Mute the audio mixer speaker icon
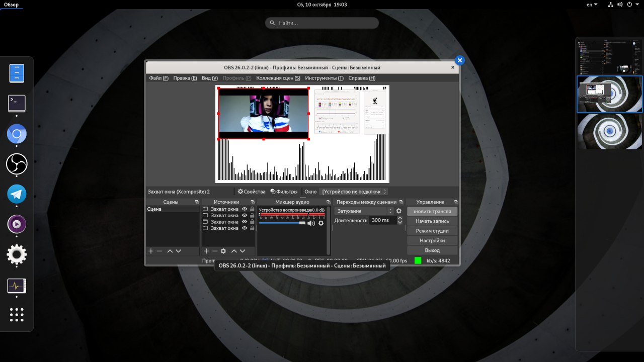 [x=311, y=223]
